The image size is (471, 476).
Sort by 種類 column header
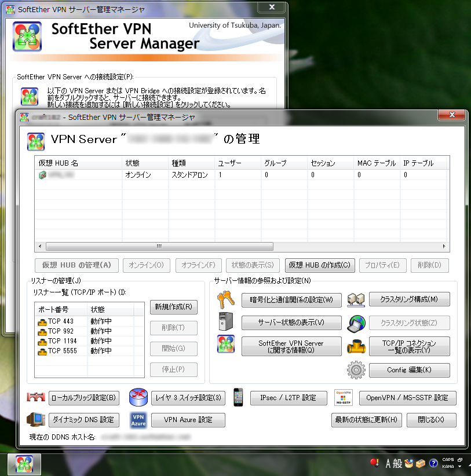pyautogui.click(x=192, y=163)
